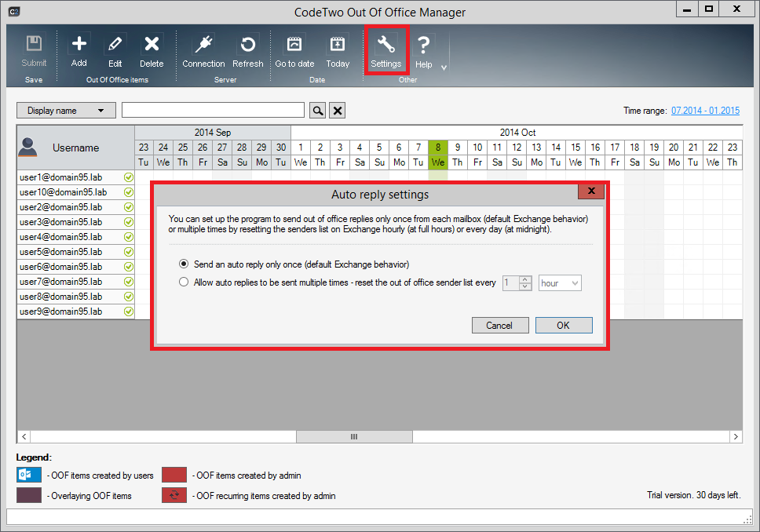Open the Settings wrench tool
Image resolution: width=760 pixels, height=532 pixels.
[386, 50]
